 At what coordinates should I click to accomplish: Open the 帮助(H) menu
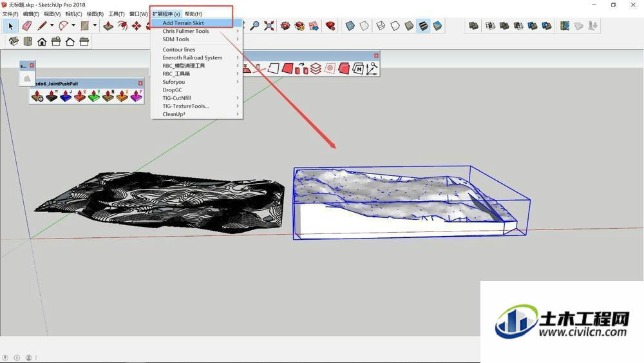point(193,14)
